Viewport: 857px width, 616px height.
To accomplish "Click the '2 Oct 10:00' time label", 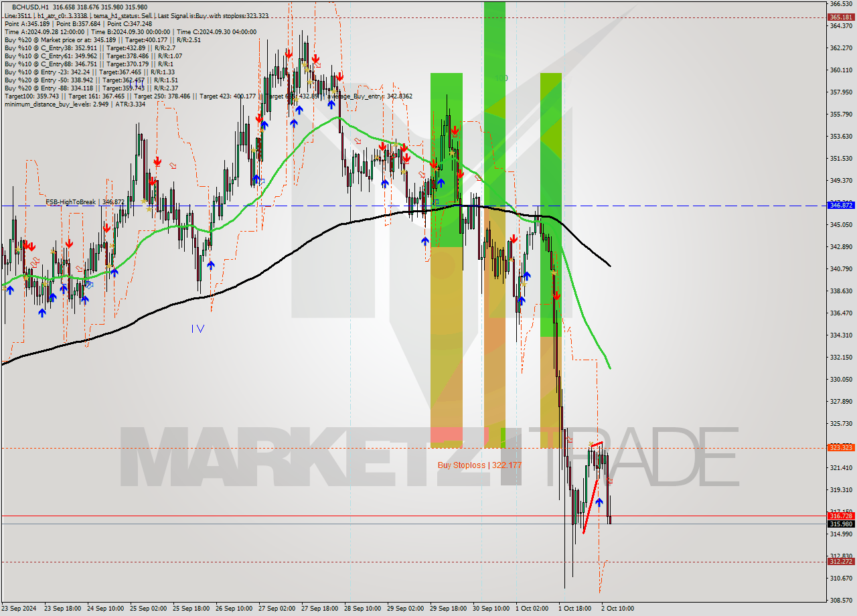I will coord(618,609).
